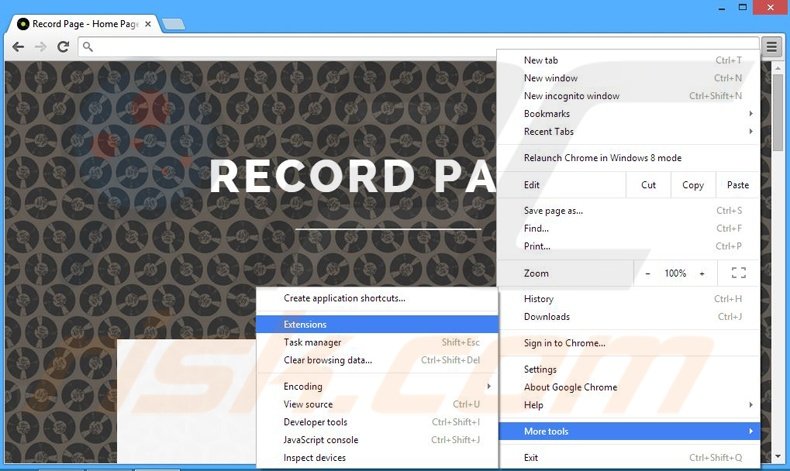
Task: Expand the Recent Tabs submenu
Action: tap(628, 131)
